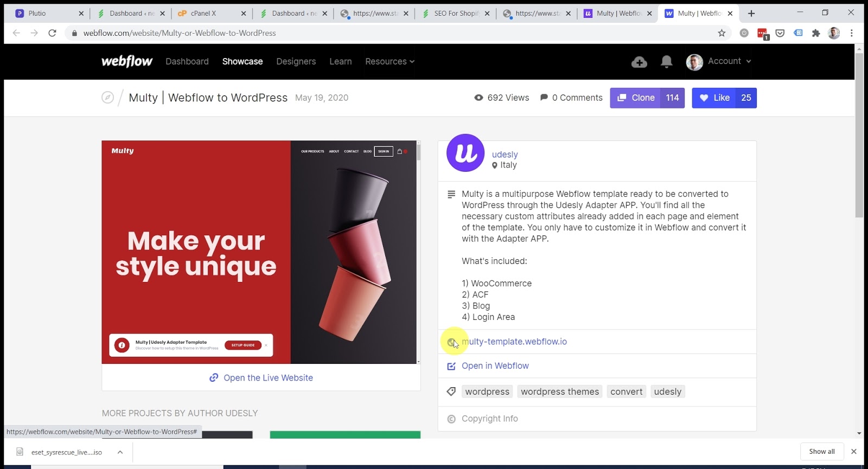This screenshot has height=469, width=868.
Task: Open the cloud upload icon in header
Action: 639,62
